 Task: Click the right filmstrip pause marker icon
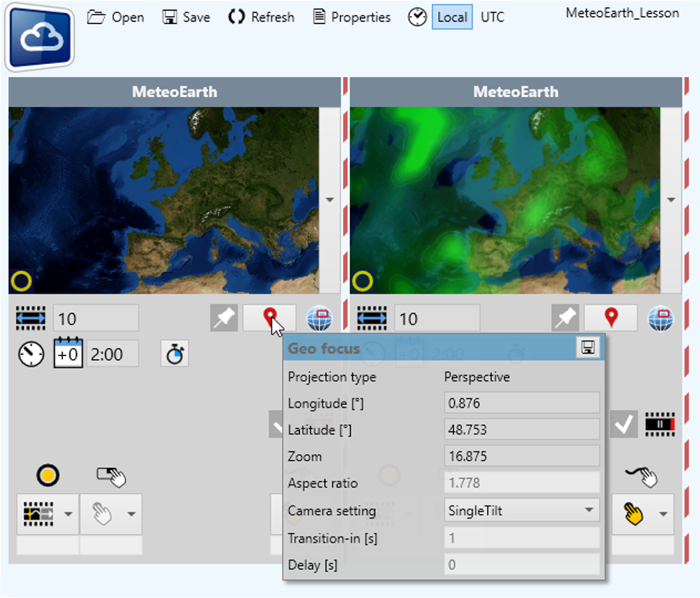tap(660, 425)
